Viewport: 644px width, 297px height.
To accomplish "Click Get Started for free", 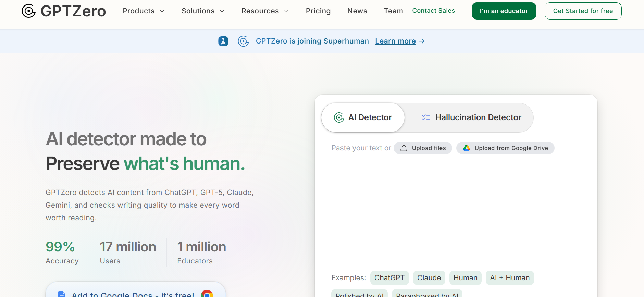I will [x=583, y=11].
